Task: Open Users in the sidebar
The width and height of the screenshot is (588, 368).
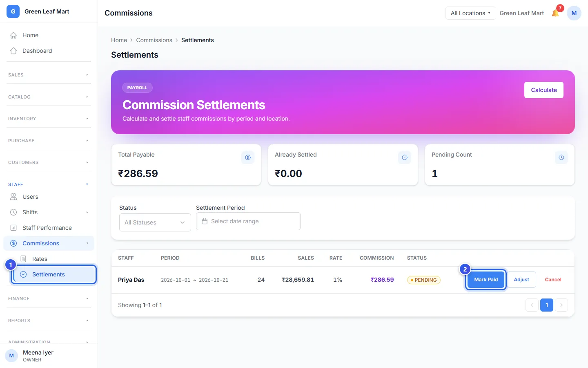Action: pyautogui.click(x=49, y=197)
